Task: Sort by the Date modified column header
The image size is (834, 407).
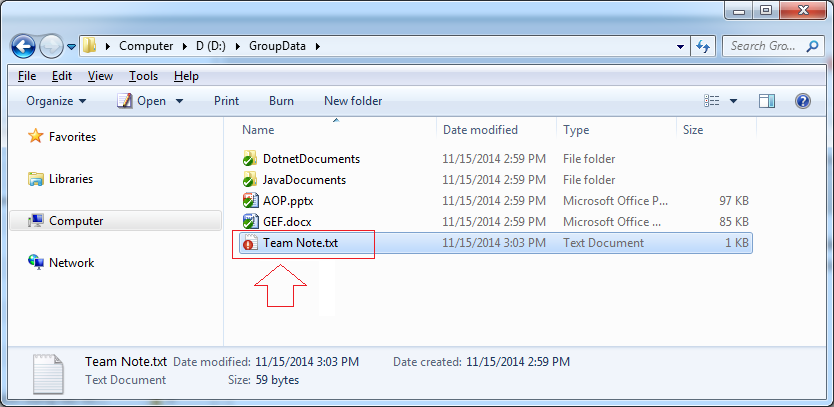Action: coord(480,130)
